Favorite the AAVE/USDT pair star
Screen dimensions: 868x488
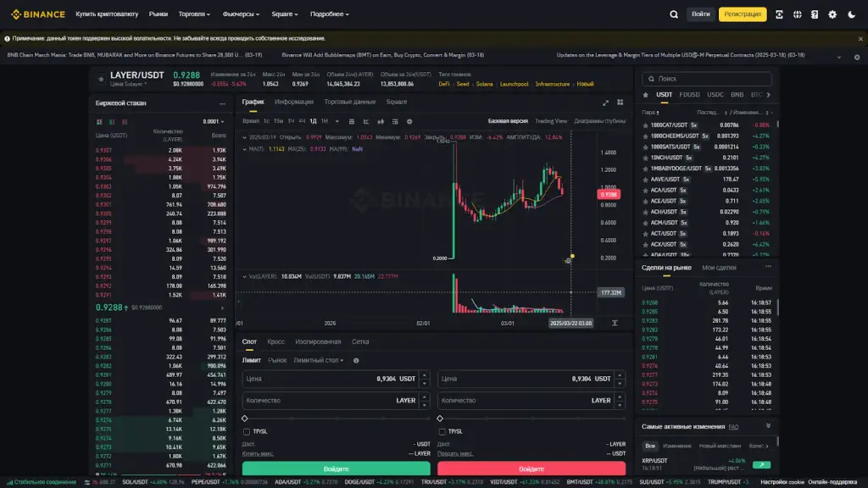[x=645, y=180]
